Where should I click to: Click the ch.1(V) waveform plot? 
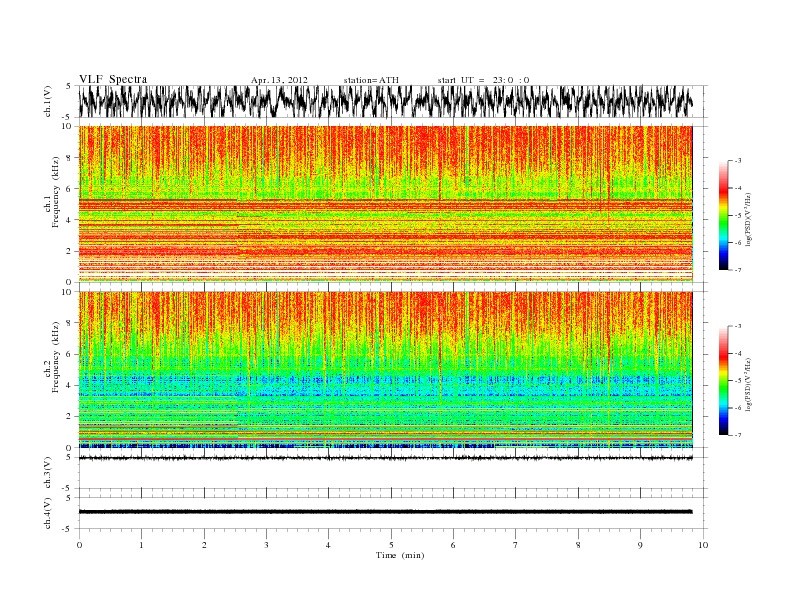(x=386, y=101)
